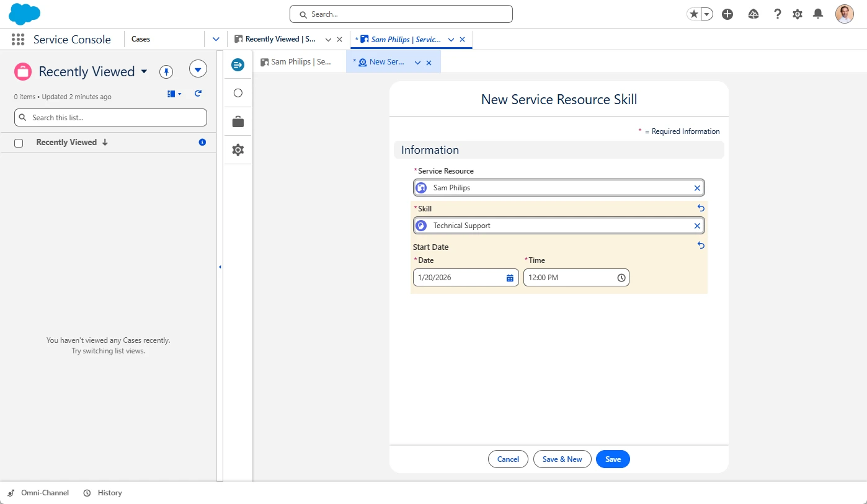Screen dimensions: 867x504
Task: Click the empty circle sidebar icon
Action: [x=238, y=93]
